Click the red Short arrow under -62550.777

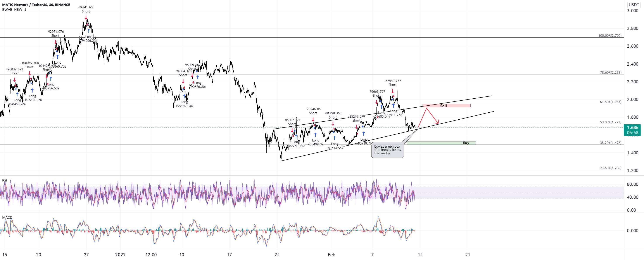click(392, 91)
